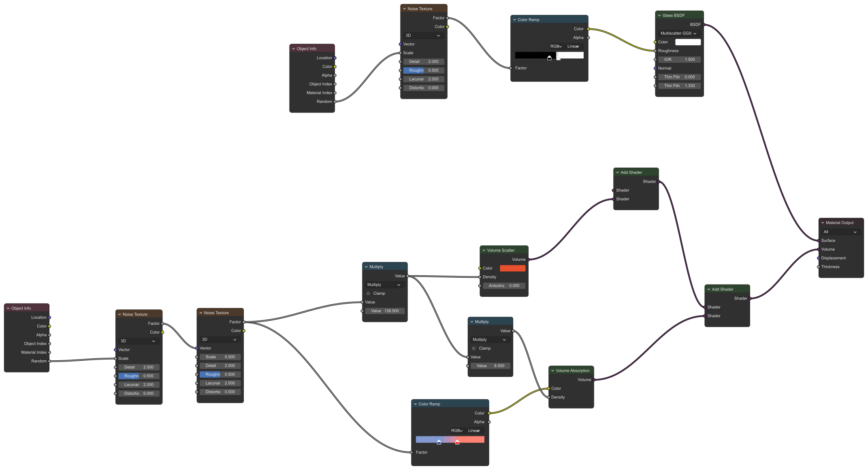This screenshot has height=470, width=868.
Task: Enable Clamp in the 8.500 Multiply node
Action: click(474, 349)
